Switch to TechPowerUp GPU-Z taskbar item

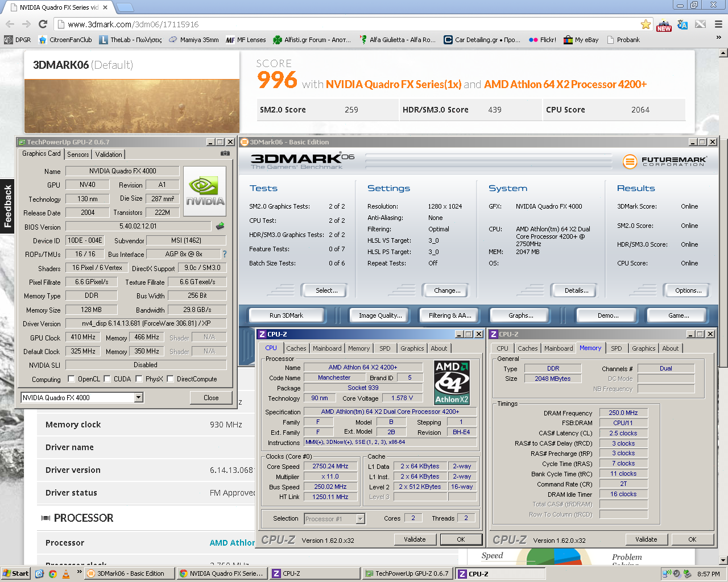click(x=407, y=574)
